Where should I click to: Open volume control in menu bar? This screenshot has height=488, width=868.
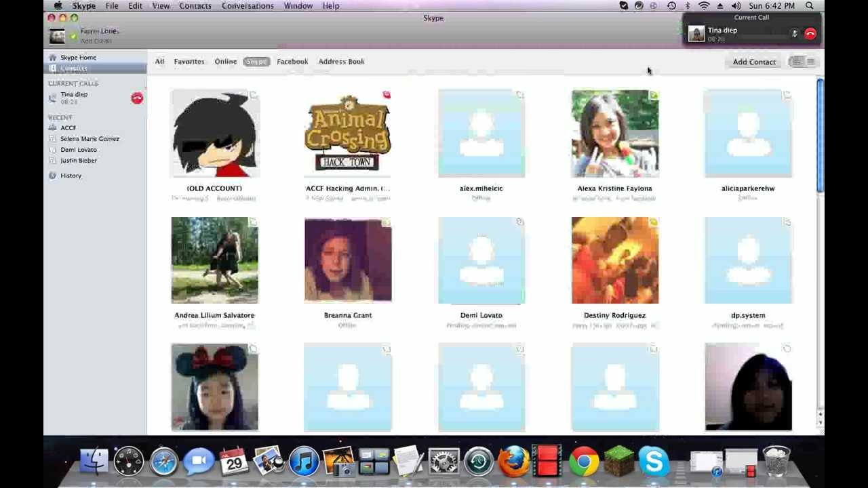click(736, 5)
